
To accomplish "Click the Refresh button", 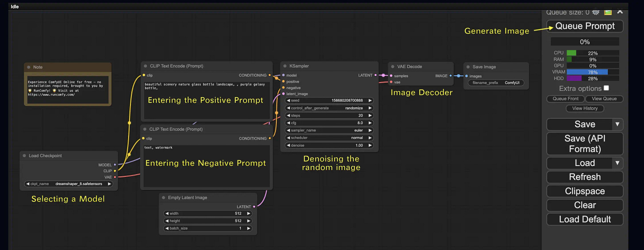I will pos(585,177).
